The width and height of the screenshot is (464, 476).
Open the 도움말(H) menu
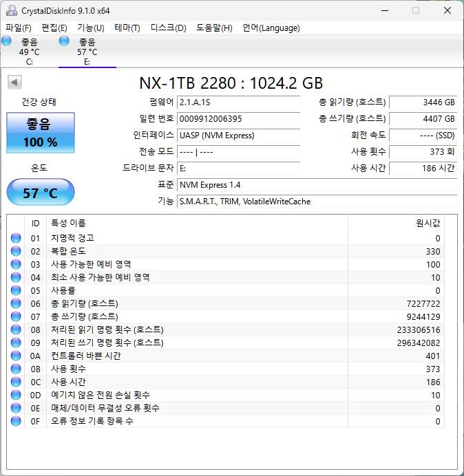click(x=214, y=28)
